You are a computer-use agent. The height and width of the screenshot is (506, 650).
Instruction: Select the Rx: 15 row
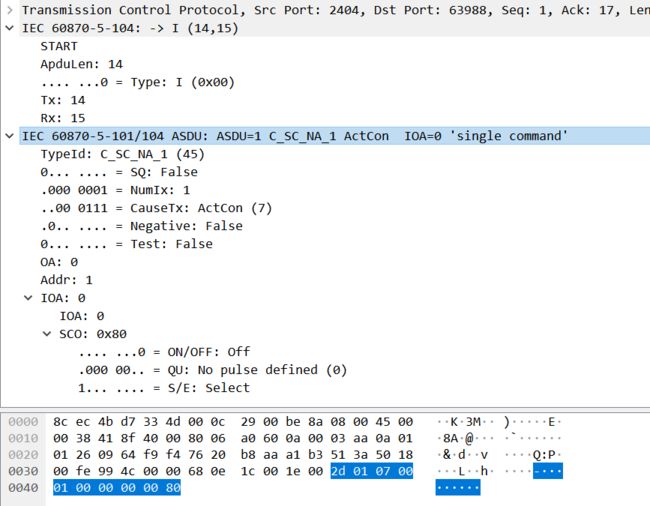(63, 118)
